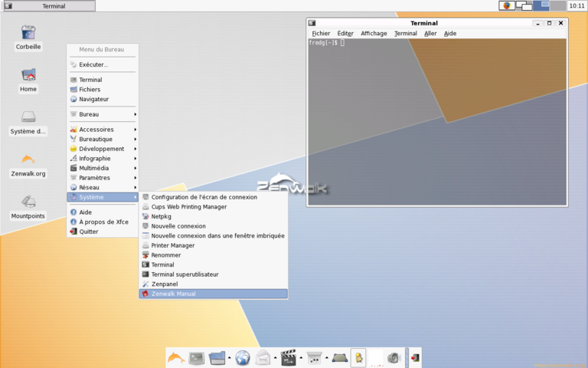This screenshot has height=368, width=588.
Task: Open Cups Web Printing Manager
Action: coord(214,207)
